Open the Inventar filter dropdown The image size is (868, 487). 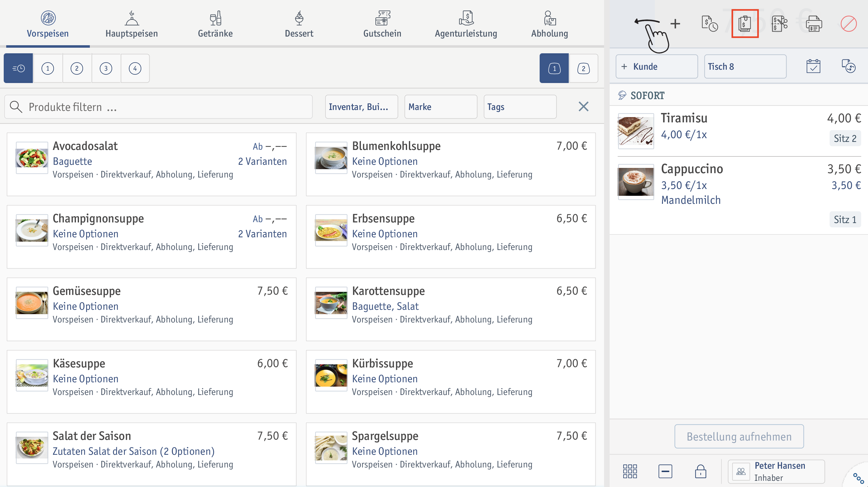point(362,107)
